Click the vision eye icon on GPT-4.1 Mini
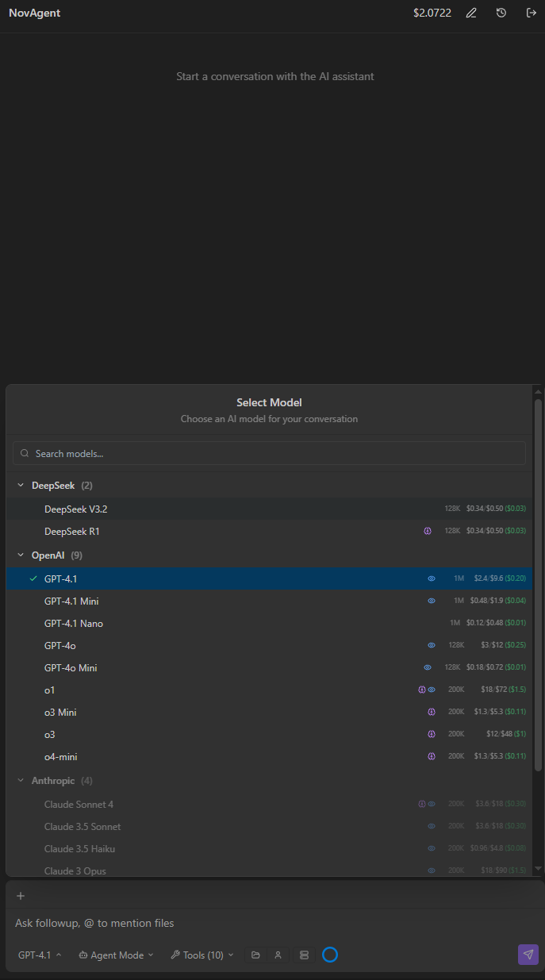Screen dimensions: 545x980 [x=432, y=601]
